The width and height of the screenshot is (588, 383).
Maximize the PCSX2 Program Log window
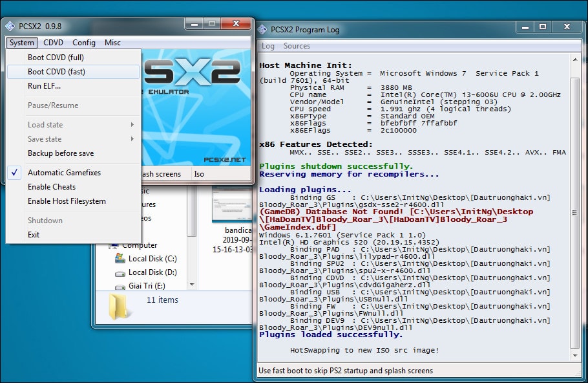tap(543, 27)
